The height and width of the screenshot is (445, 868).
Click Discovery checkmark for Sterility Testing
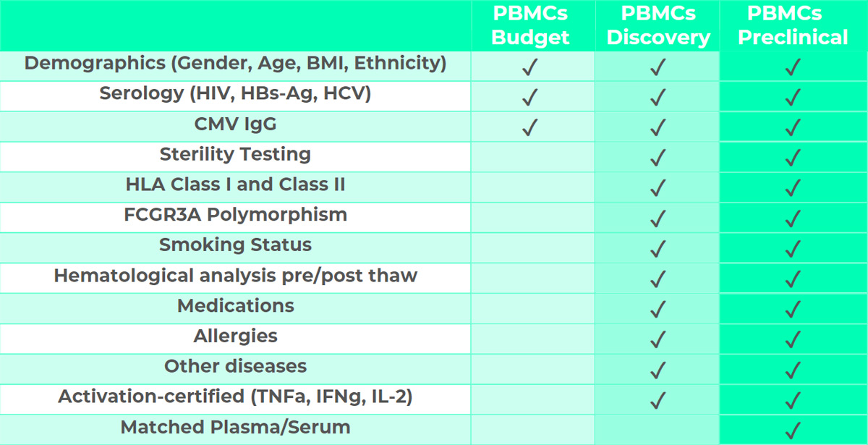[658, 158]
